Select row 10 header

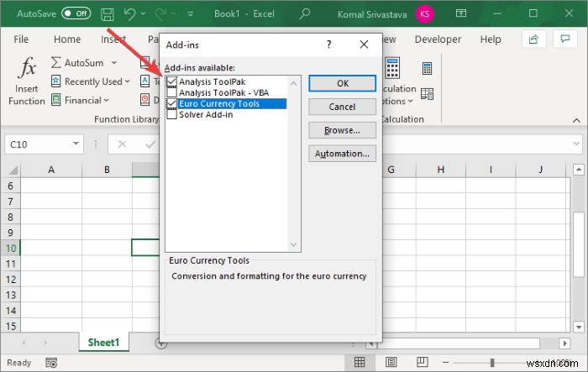pos(10,249)
